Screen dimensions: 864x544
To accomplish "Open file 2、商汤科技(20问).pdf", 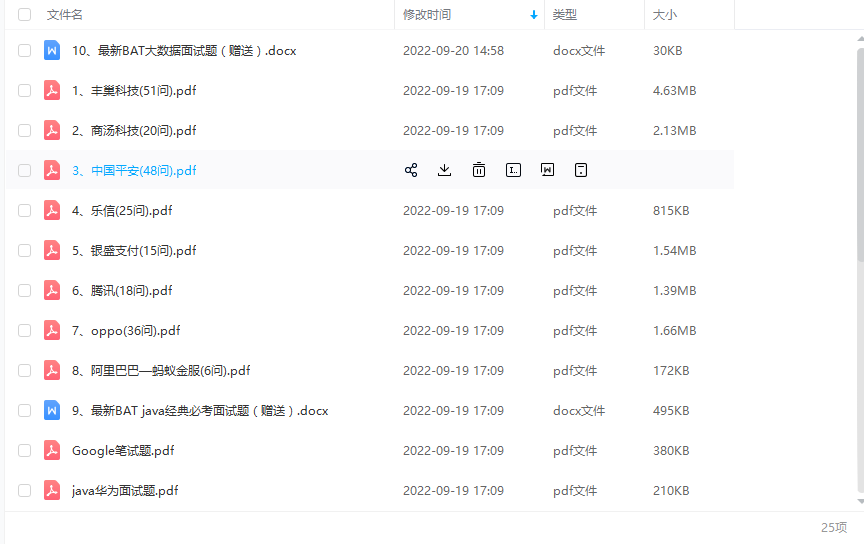I will 134,131.
